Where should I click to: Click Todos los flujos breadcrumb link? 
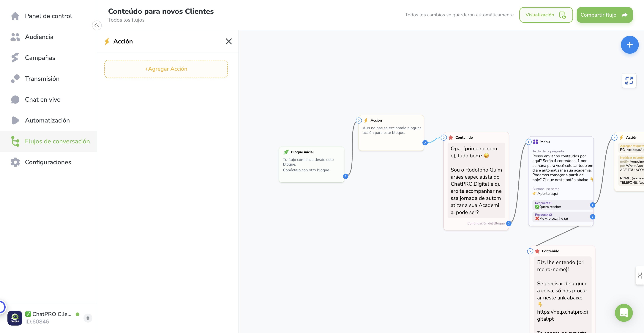click(x=126, y=20)
